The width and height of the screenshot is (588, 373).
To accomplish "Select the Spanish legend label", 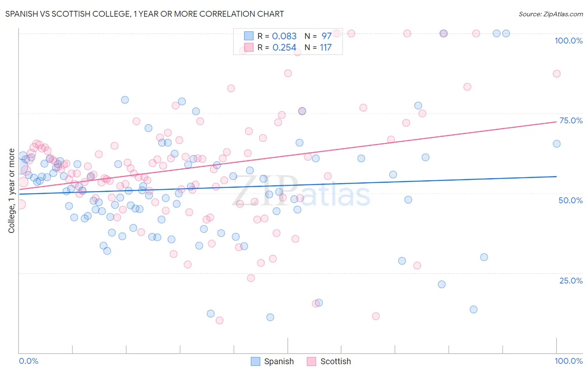I will pyautogui.click(x=279, y=361).
